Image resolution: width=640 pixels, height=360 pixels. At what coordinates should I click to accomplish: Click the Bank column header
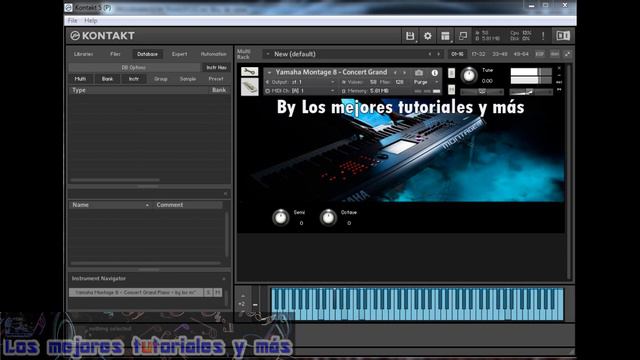[219, 90]
